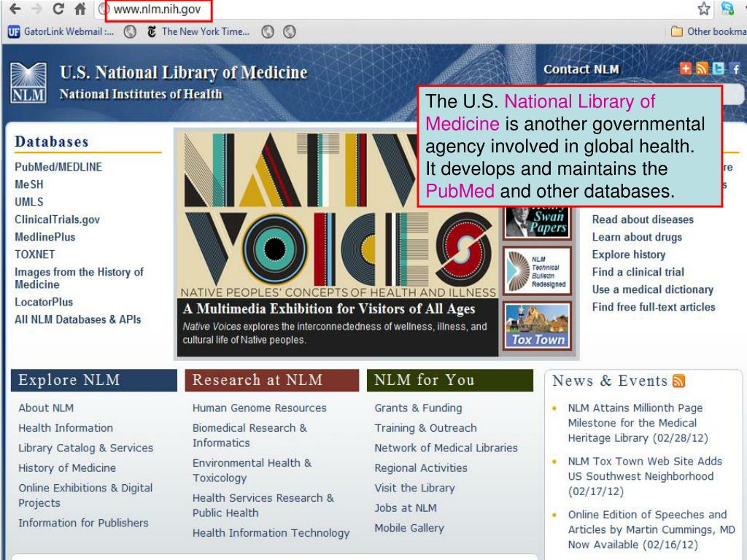This screenshot has width=747, height=560.
Task: Bookmark this page with the star icon
Action: (704, 9)
